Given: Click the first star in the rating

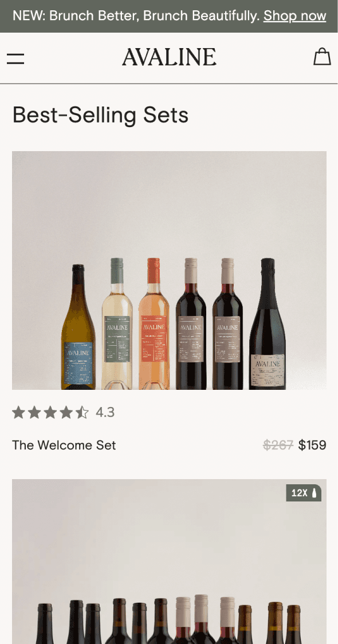Looking at the screenshot, I should (x=18, y=412).
